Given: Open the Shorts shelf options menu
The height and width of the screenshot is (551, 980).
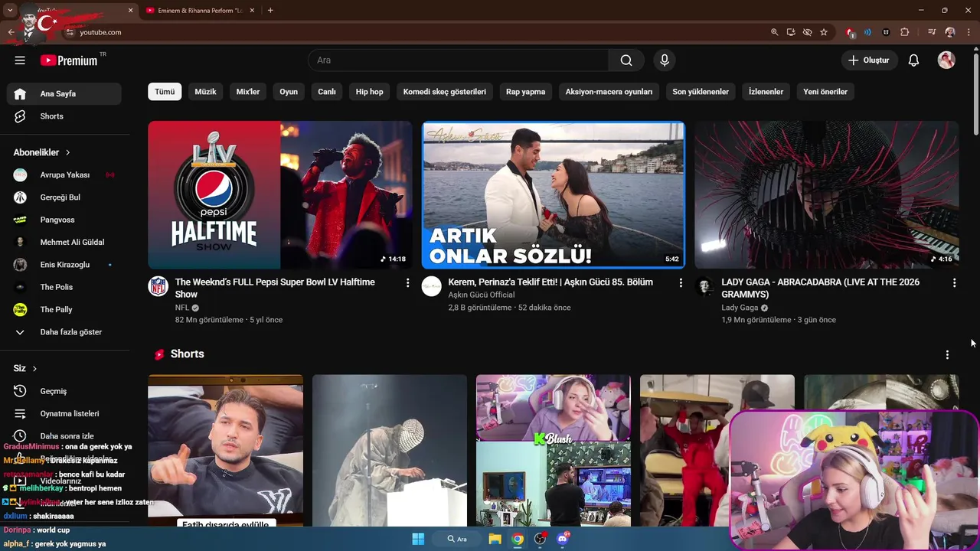Looking at the screenshot, I should [x=947, y=355].
